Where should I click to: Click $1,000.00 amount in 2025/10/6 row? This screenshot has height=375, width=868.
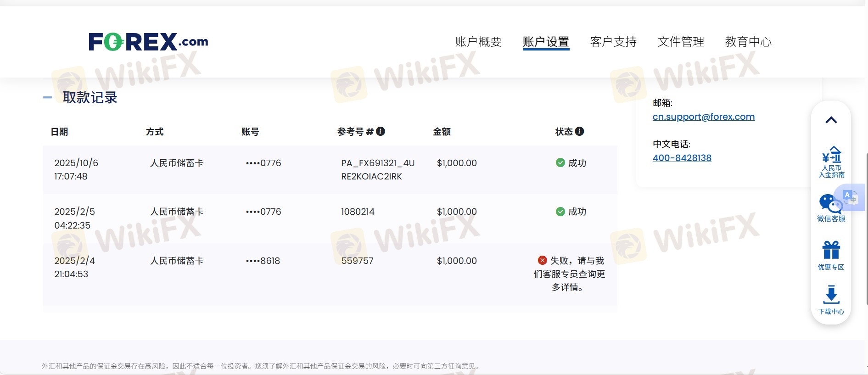tap(457, 163)
